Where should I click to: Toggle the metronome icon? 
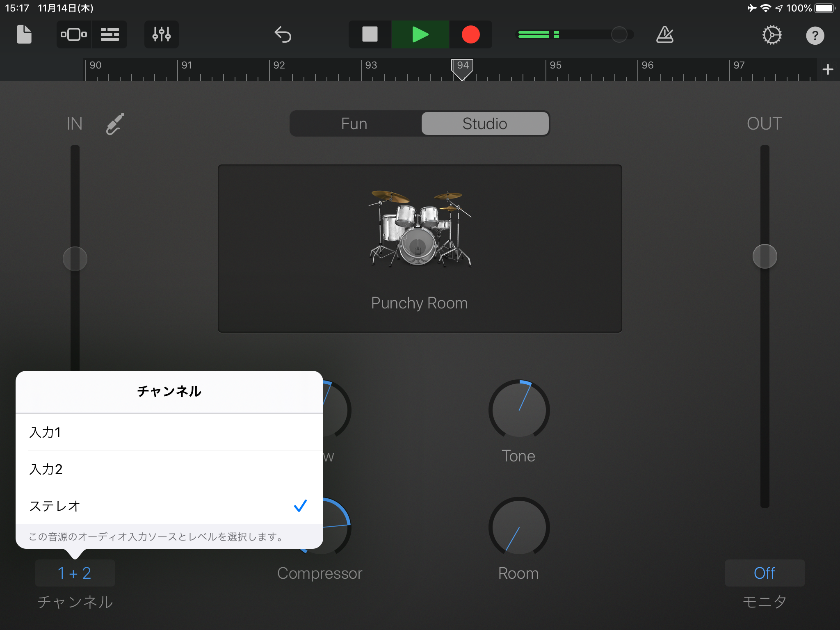coord(664,34)
